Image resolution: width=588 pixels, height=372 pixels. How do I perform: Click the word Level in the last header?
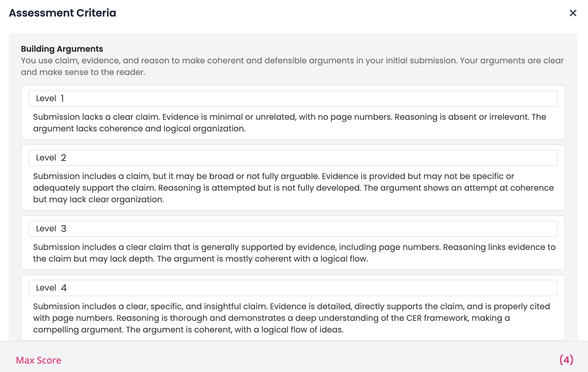coord(46,288)
